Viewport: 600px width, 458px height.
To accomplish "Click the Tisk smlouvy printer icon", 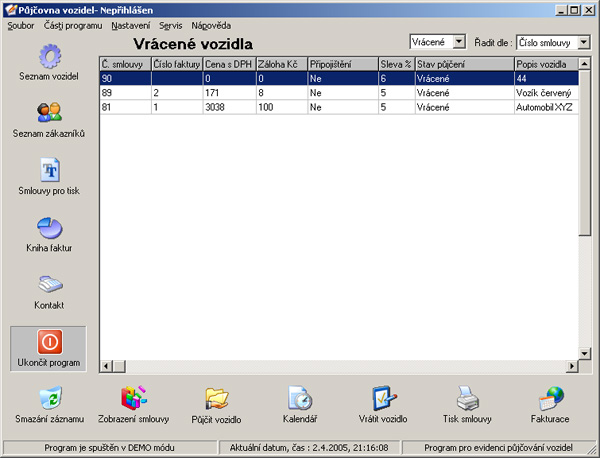I will point(468,399).
